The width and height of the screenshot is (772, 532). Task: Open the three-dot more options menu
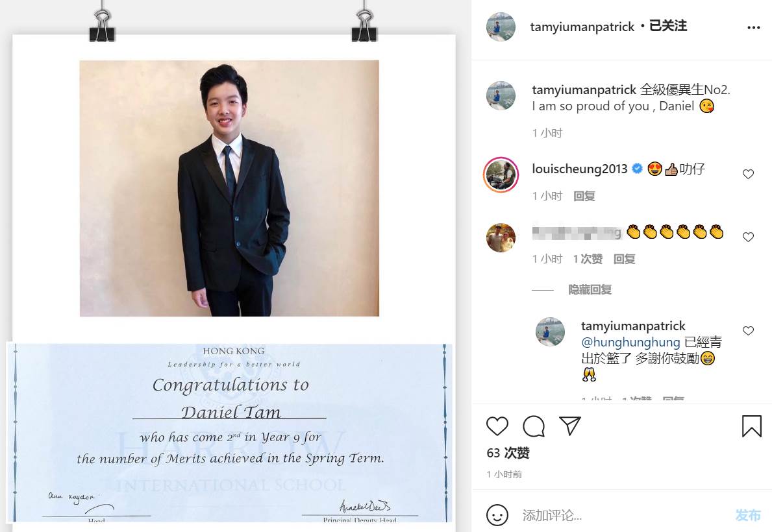click(754, 27)
